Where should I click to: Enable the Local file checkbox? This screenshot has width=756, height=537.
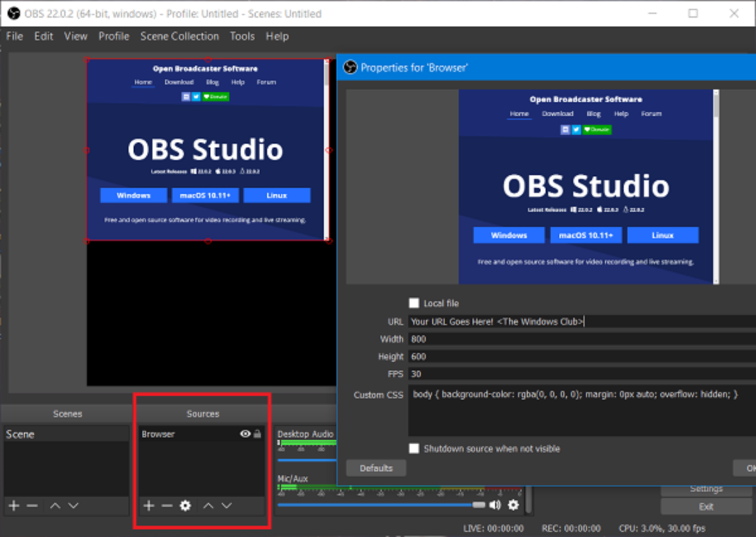(x=414, y=303)
